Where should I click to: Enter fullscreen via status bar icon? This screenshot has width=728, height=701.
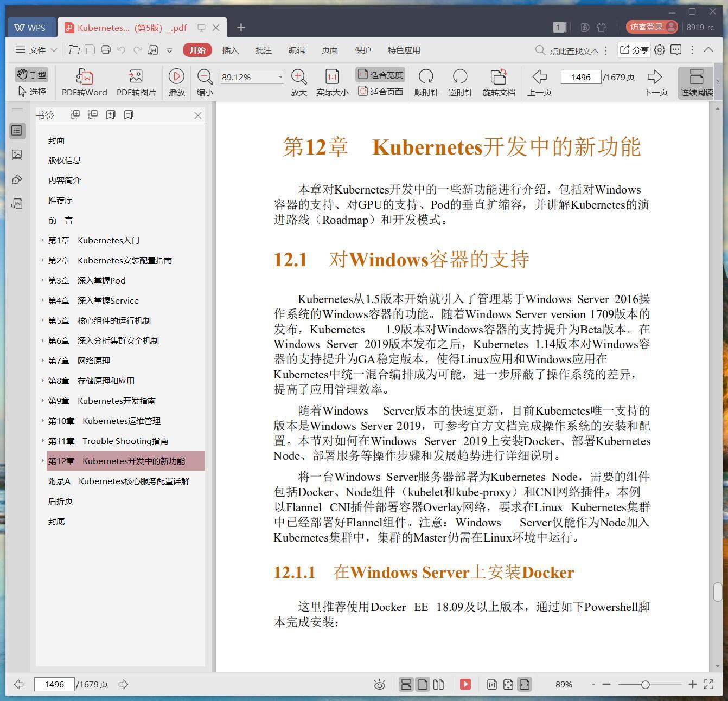click(708, 684)
